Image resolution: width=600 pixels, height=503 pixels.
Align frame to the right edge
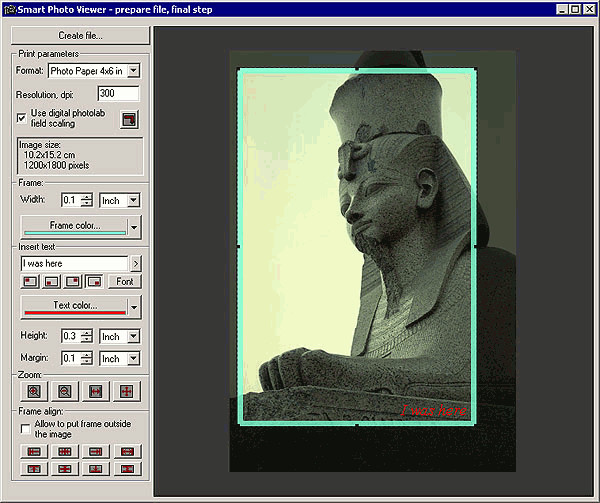pos(95,451)
